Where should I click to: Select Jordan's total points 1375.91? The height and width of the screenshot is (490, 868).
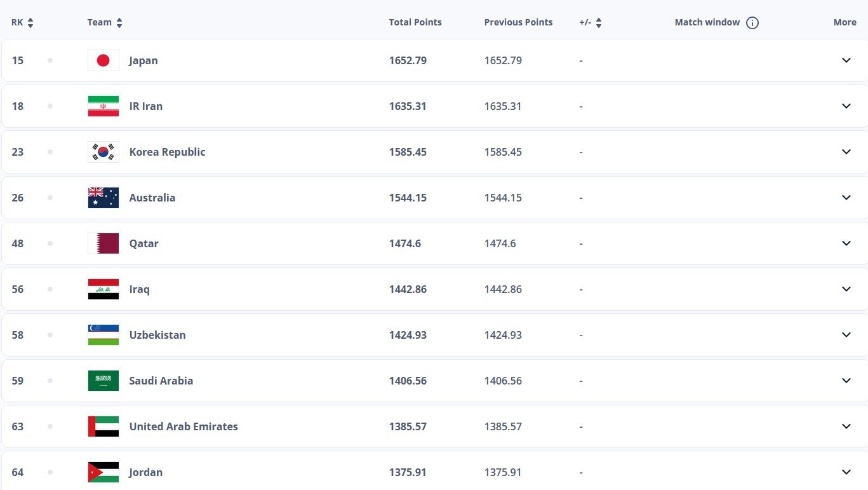(x=408, y=472)
